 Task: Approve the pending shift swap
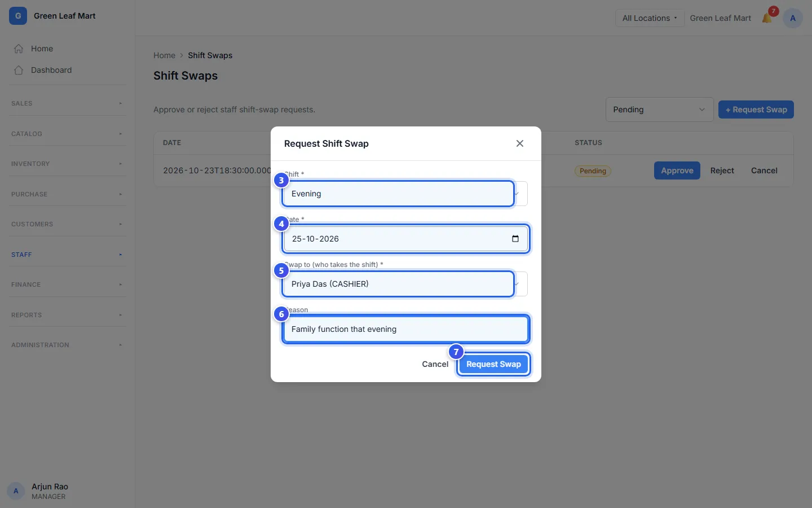click(x=677, y=170)
